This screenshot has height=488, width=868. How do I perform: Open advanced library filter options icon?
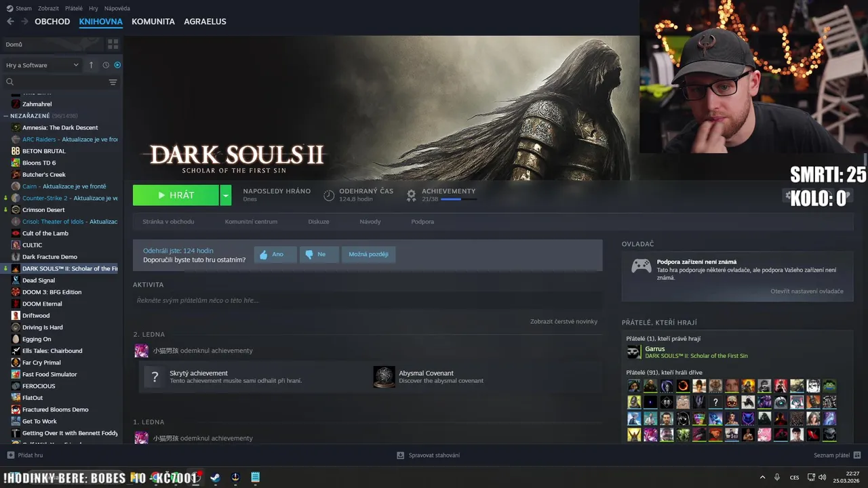[x=113, y=82]
